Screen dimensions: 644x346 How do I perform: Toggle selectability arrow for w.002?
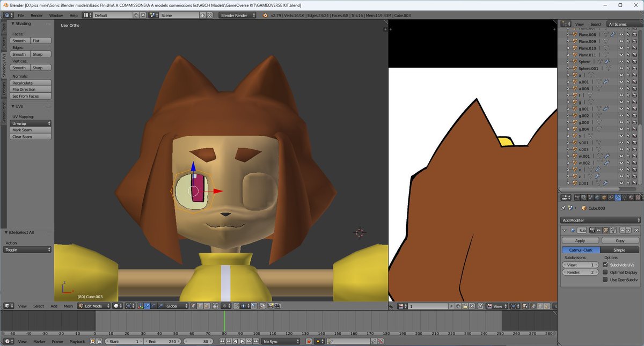click(628, 163)
